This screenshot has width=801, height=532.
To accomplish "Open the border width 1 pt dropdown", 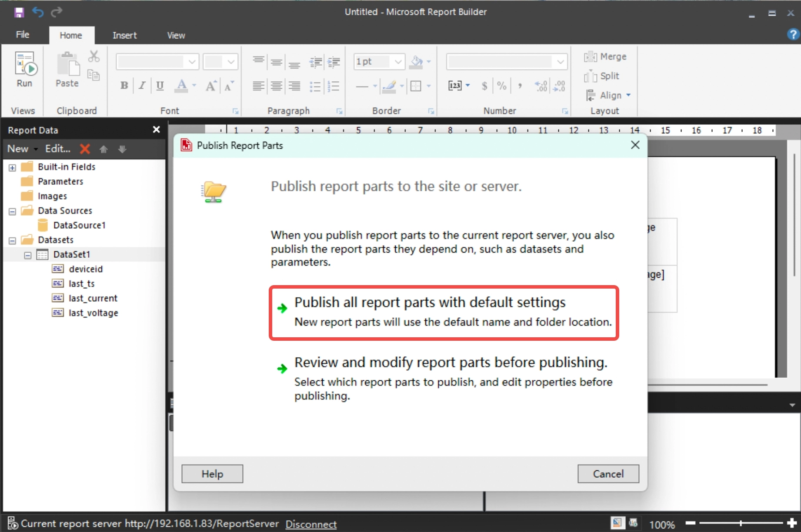I will pos(397,62).
